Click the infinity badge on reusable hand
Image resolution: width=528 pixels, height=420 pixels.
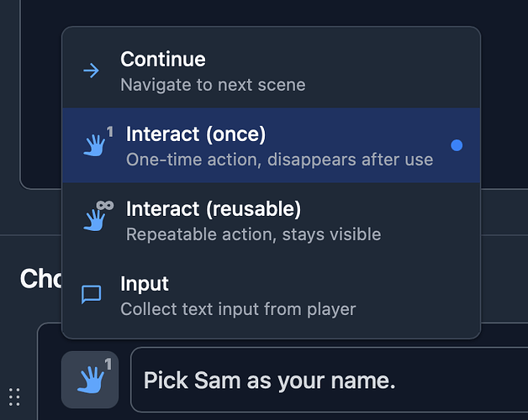point(104,204)
